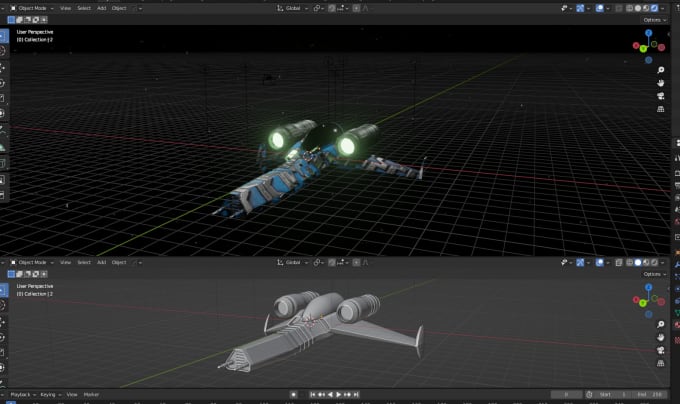Select rendered shading in bottom viewport header
The image size is (680, 404).
tap(654, 262)
